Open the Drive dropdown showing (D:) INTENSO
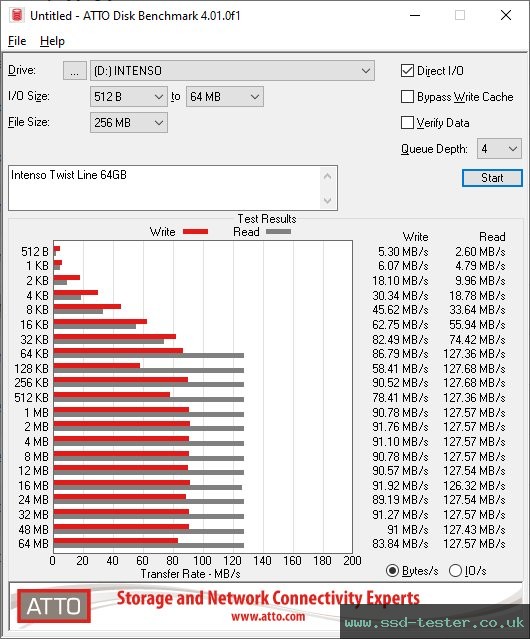The width and height of the screenshot is (530, 639). click(x=232, y=71)
